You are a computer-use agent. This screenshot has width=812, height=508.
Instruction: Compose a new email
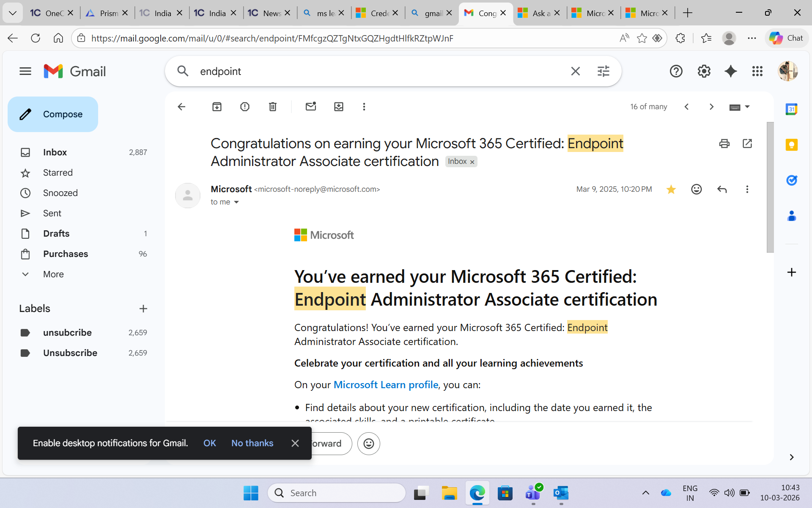click(x=53, y=114)
